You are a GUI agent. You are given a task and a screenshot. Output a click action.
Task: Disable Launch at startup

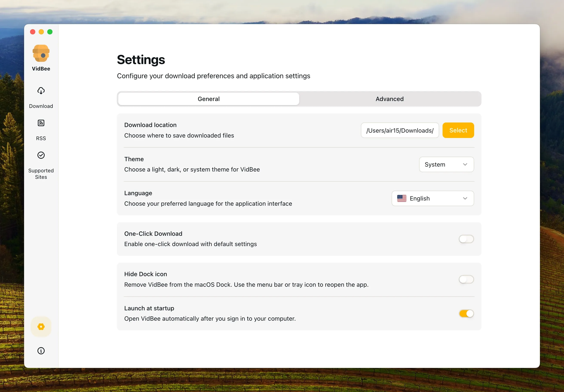click(x=466, y=313)
